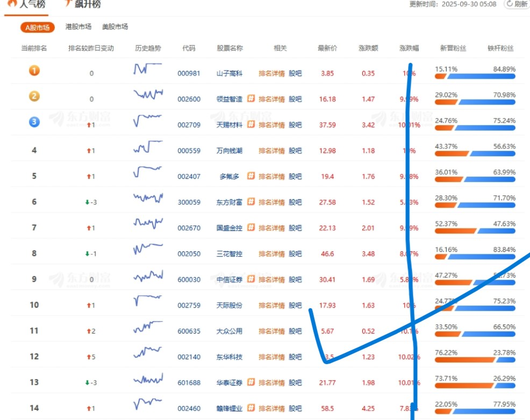The height and width of the screenshot is (420, 530).
Task: Click orange tag icon beside 东方财富
Action: click(250, 202)
